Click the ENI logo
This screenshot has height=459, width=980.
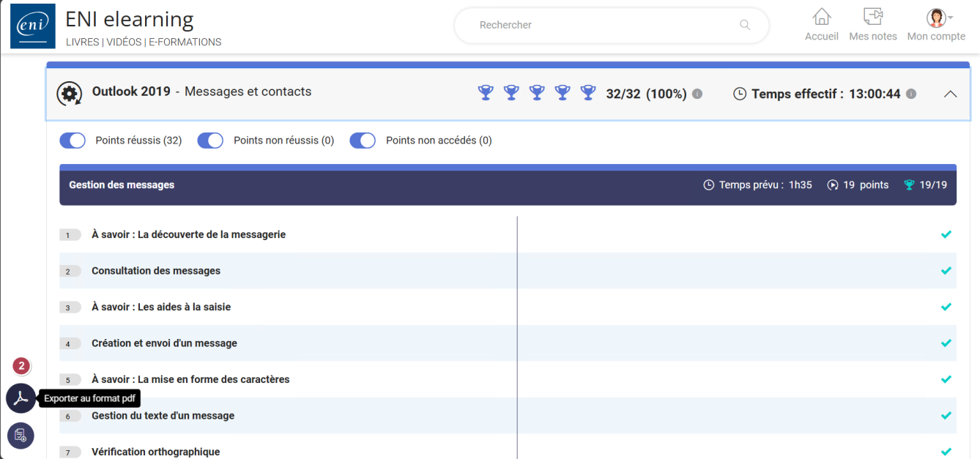coord(32,26)
